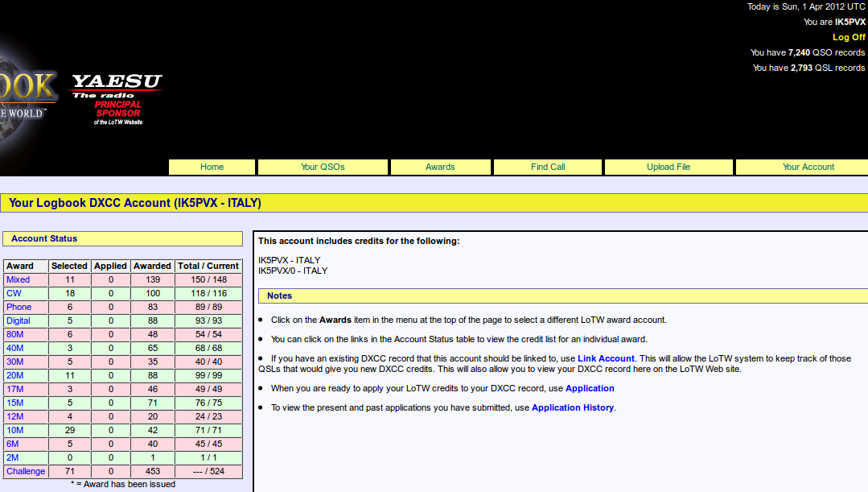
Task: Open the CW award credit list
Action: 14,294
